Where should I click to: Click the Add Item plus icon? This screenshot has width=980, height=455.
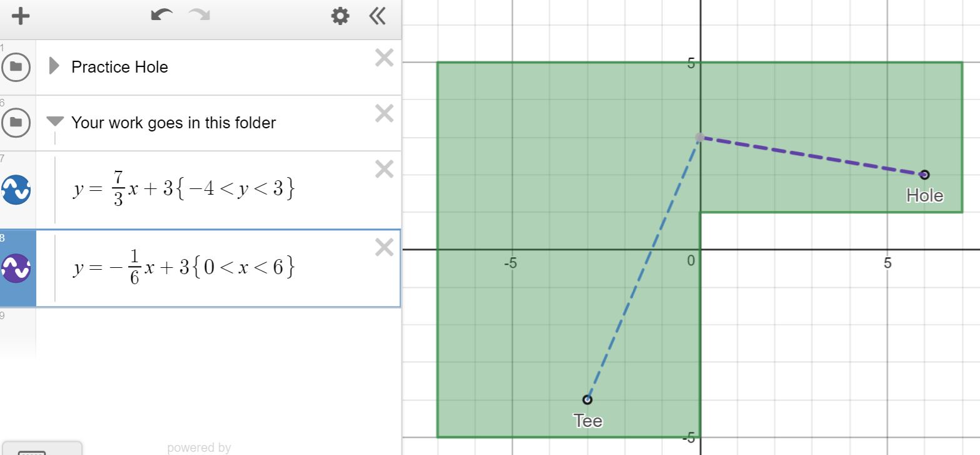tap(21, 16)
